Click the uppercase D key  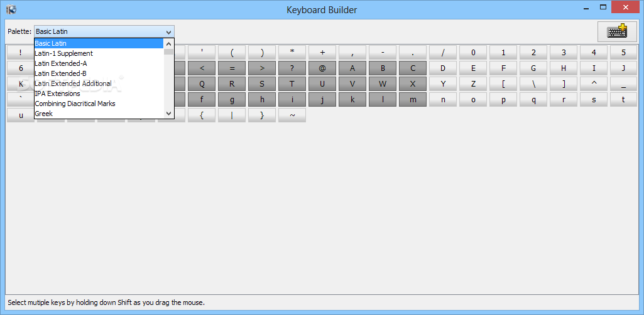(x=443, y=68)
